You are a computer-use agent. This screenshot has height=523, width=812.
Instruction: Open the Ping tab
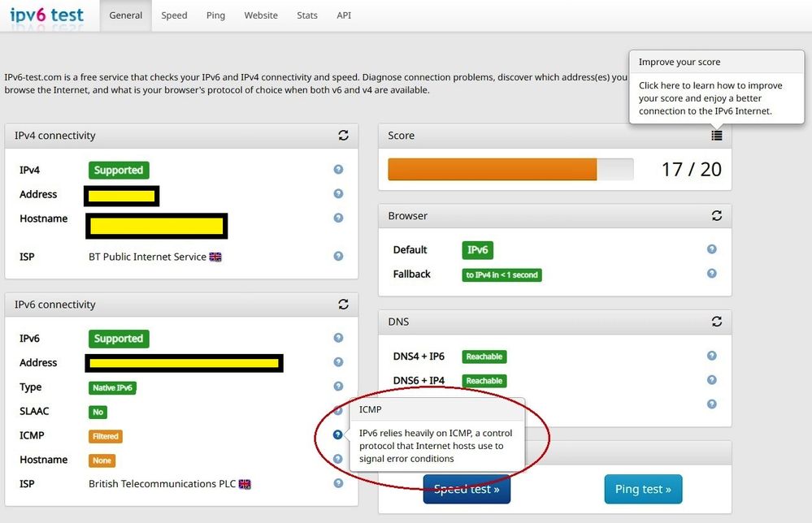click(x=215, y=15)
